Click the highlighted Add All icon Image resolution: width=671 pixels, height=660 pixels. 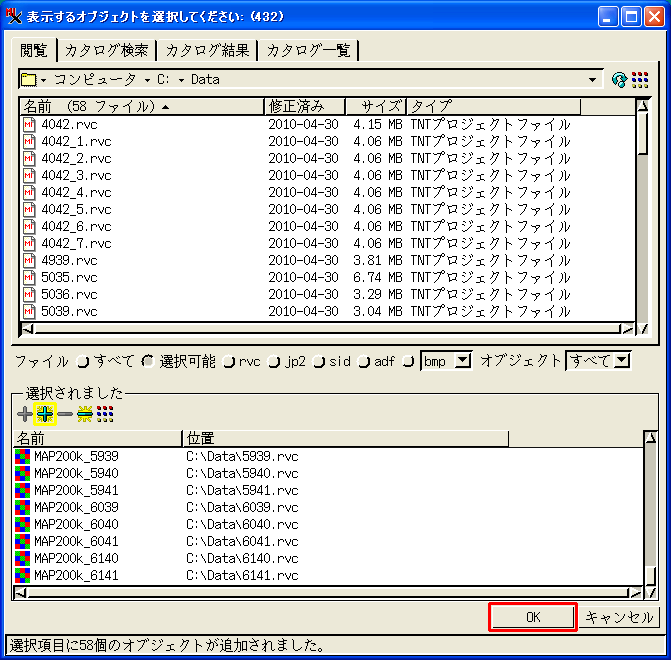[45, 414]
